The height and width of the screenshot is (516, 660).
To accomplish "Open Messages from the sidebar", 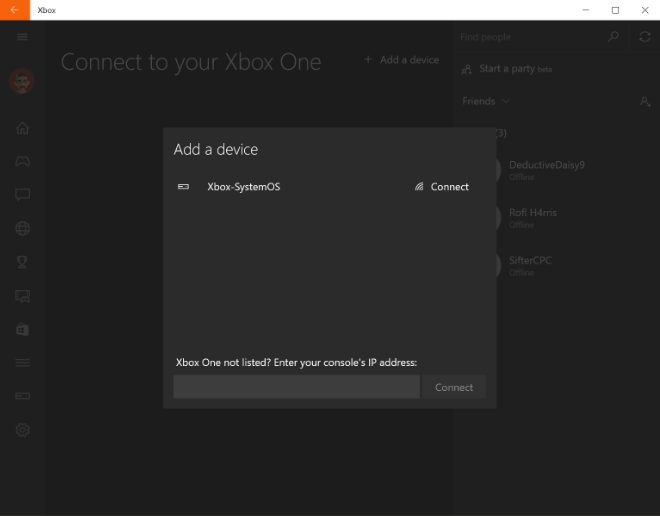I will (22, 195).
